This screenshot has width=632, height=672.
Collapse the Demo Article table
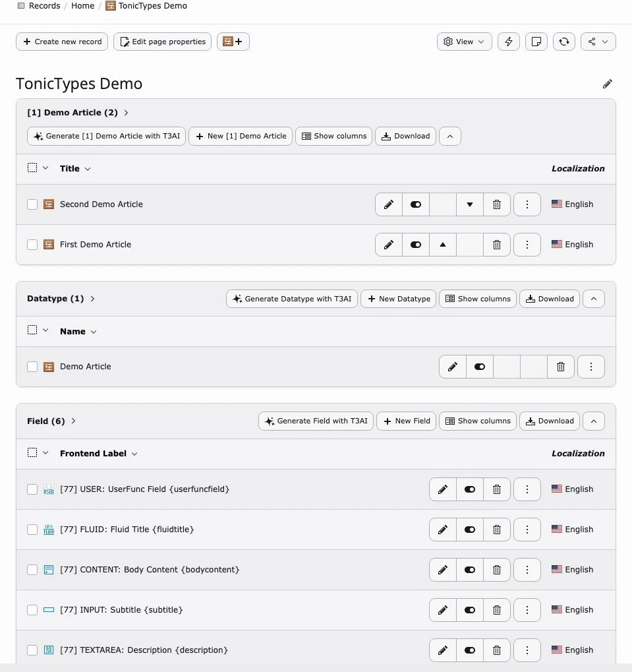[x=450, y=137]
